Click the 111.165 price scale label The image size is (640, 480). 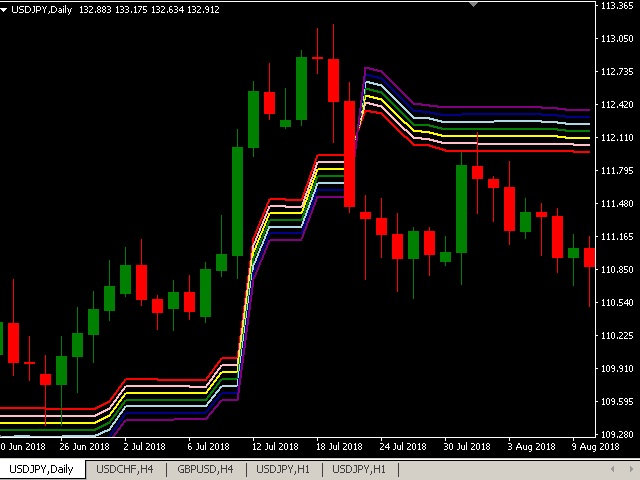click(x=617, y=236)
